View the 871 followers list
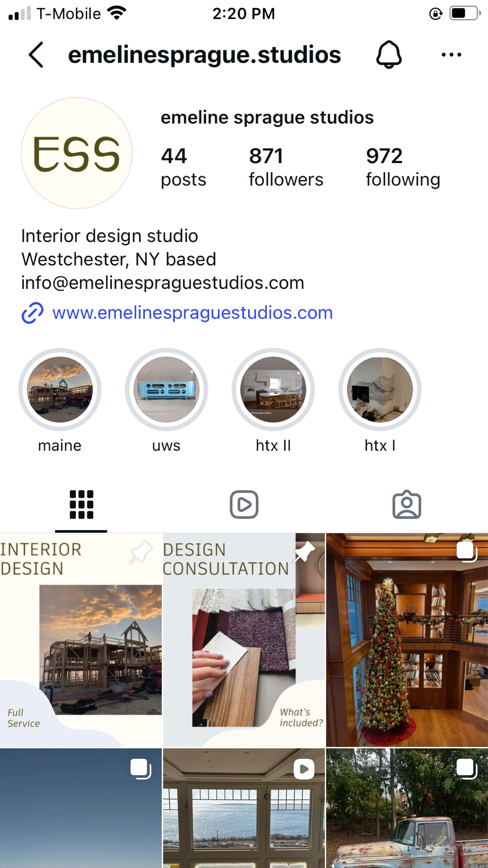This screenshot has height=868, width=488. [x=286, y=167]
